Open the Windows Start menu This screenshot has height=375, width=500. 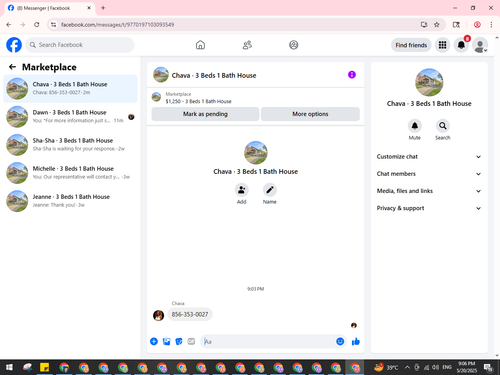pyautogui.click(x=9, y=367)
